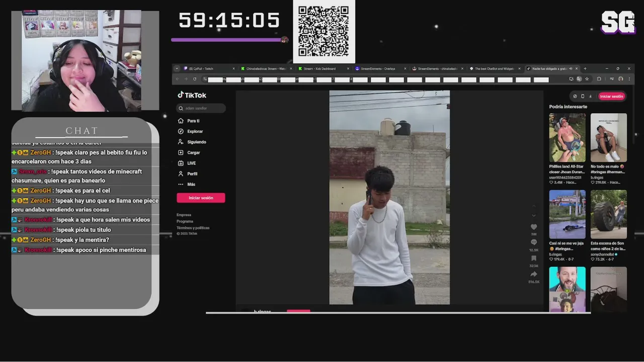
Task: Open the Términos y políticas link
Action: 193,228
